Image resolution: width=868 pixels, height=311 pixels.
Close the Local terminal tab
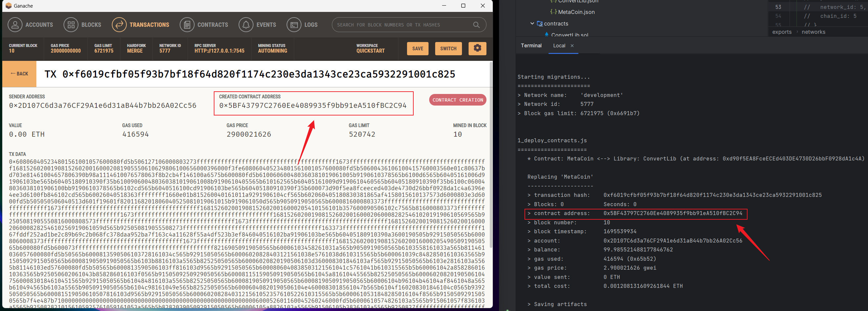[x=572, y=46]
